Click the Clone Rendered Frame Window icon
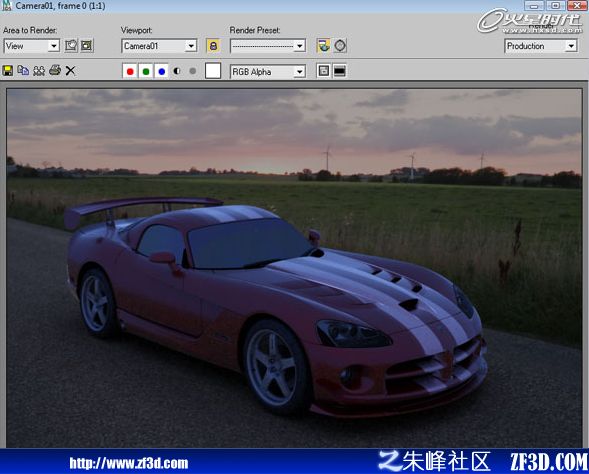The image size is (589, 474). (39, 71)
